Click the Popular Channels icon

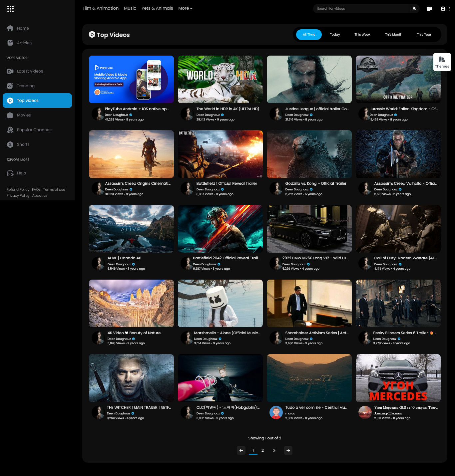pyautogui.click(x=10, y=130)
